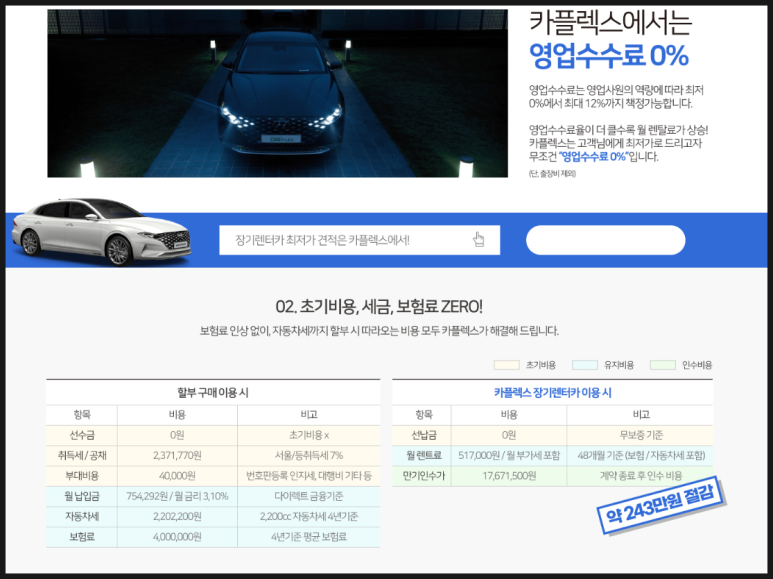The width and height of the screenshot is (773, 579).
Task: Click the '2,202,200원' car tax cell
Action: (x=177, y=516)
